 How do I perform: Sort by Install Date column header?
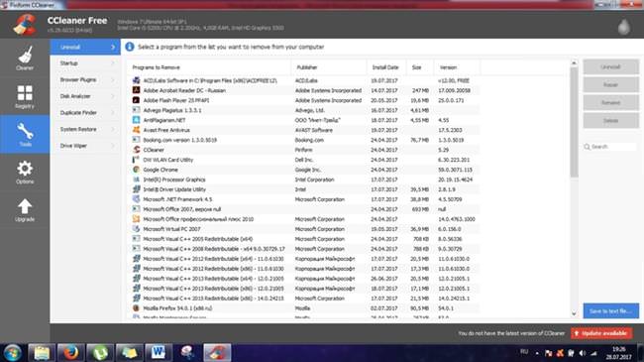(385, 67)
